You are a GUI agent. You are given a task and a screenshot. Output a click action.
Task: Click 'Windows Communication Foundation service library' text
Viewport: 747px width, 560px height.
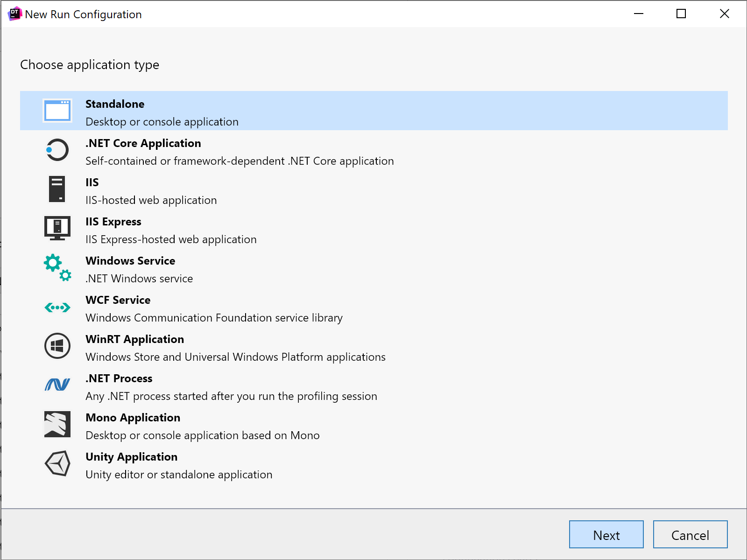(214, 318)
